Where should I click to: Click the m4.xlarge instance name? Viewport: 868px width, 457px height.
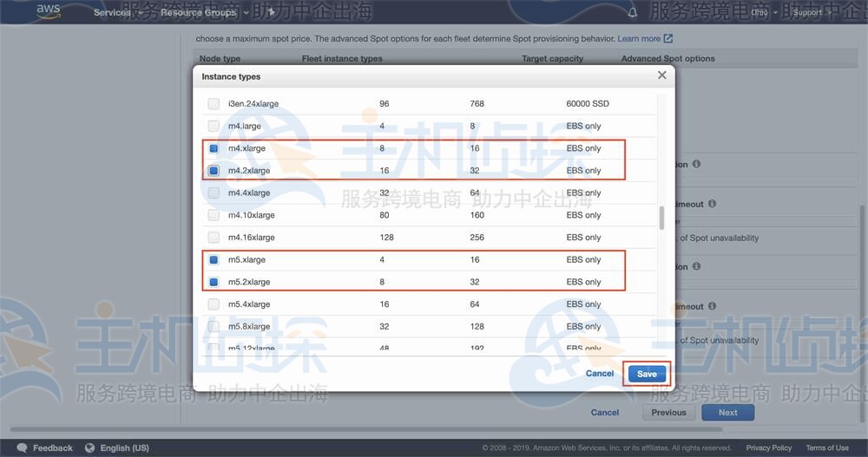[x=247, y=148]
